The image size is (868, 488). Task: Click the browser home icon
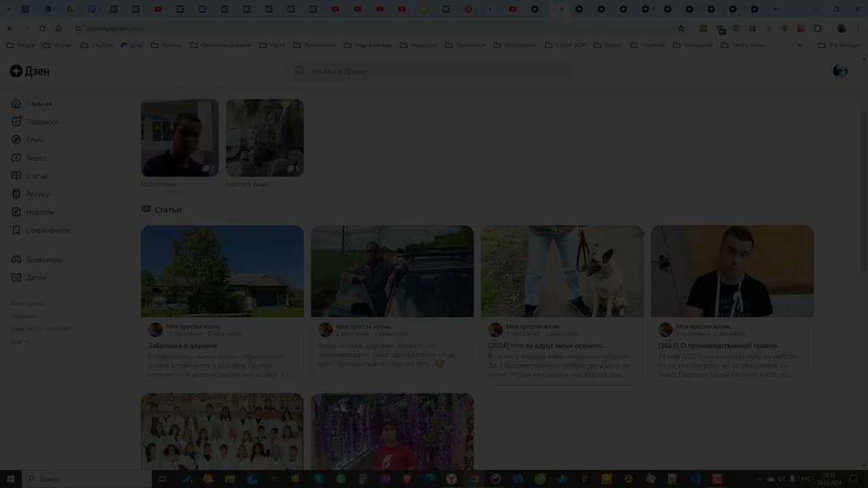[x=59, y=28]
